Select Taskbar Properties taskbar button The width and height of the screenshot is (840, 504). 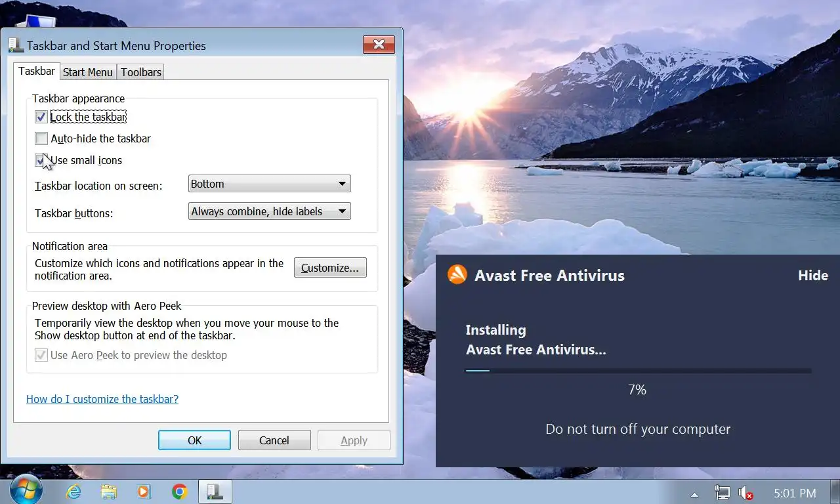(x=215, y=492)
